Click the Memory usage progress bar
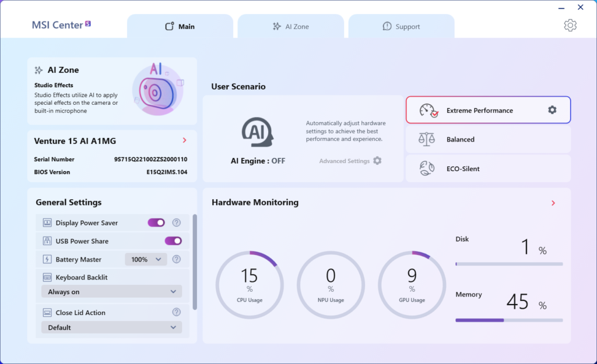Screen dimensions: 597x364 click(x=509, y=320)
